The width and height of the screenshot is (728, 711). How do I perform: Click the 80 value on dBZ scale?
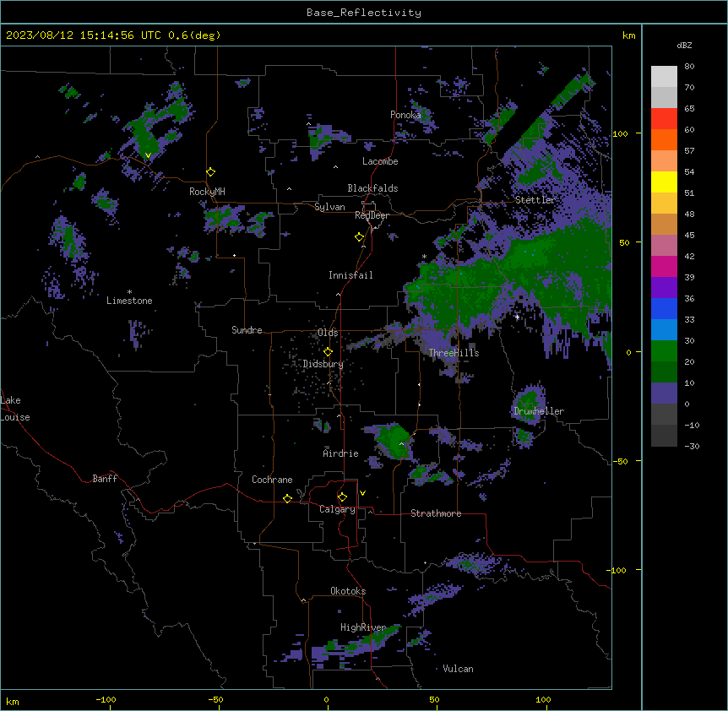[x=689, y=67]
